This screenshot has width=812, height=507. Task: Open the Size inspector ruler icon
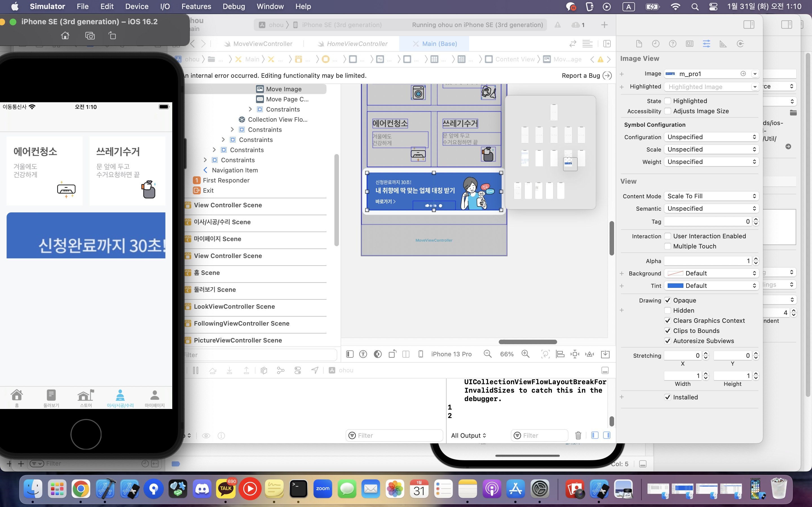click(x=723, y=44)
